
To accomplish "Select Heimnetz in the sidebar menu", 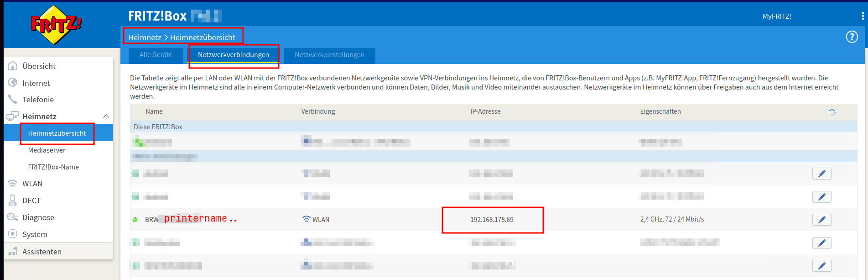I will (x=39, y=116).
